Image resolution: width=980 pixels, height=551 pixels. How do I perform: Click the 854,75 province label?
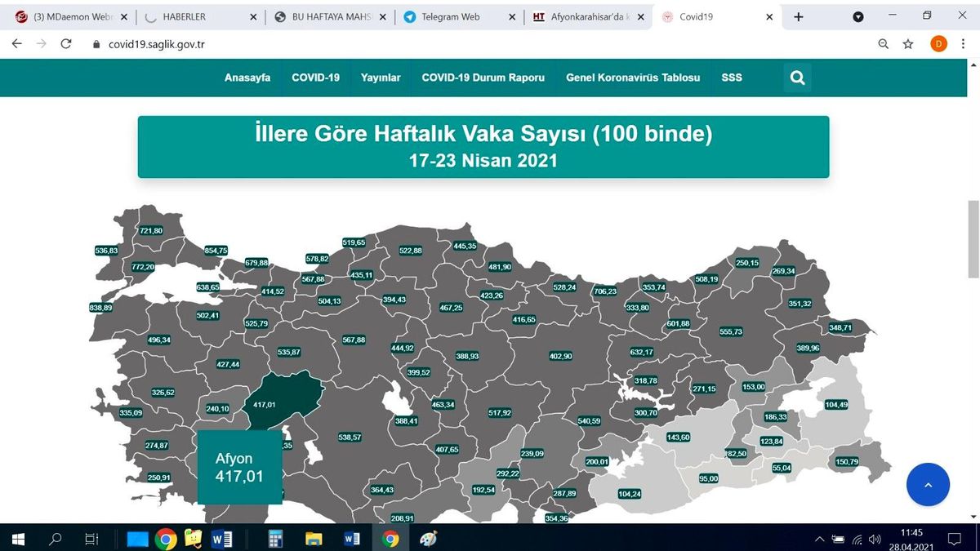point(216,251)
